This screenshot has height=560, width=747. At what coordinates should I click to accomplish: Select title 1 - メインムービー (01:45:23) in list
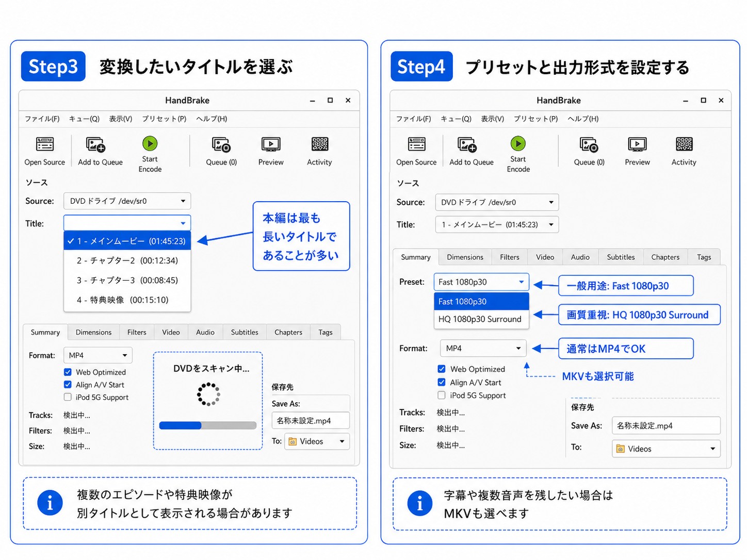[127, 241]
